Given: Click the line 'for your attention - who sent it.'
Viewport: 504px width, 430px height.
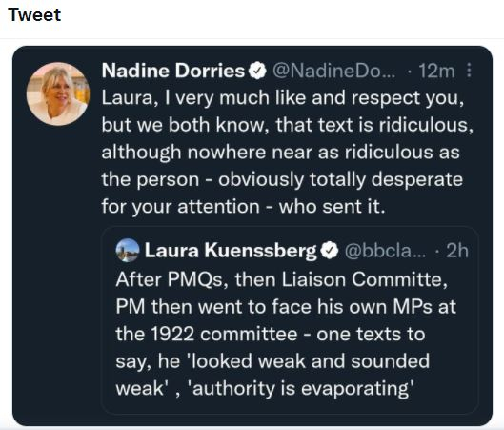Looking at the screenshot, I should (243, 206).
